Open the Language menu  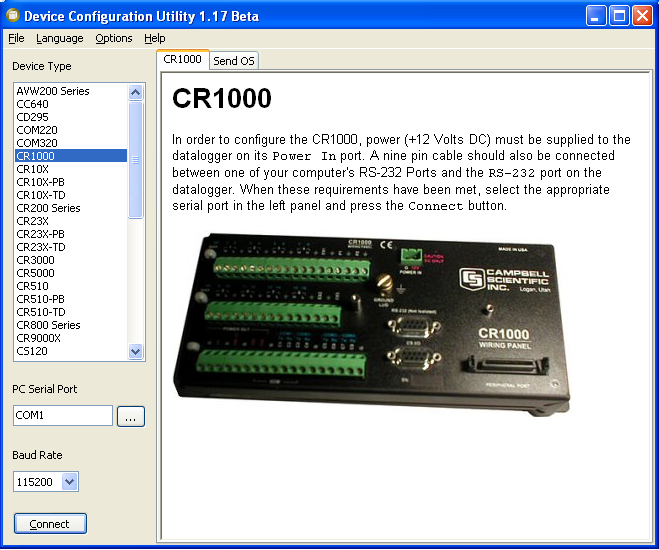[60, 38]
